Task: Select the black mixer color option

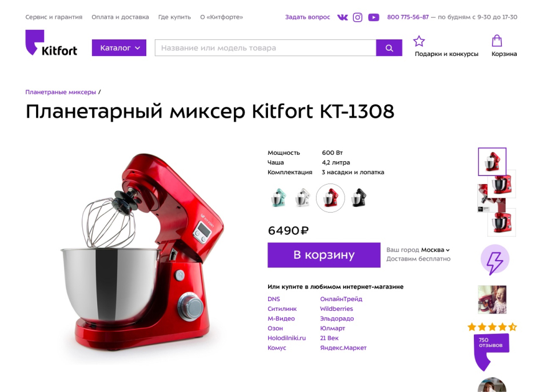Action: click(359, 198)
